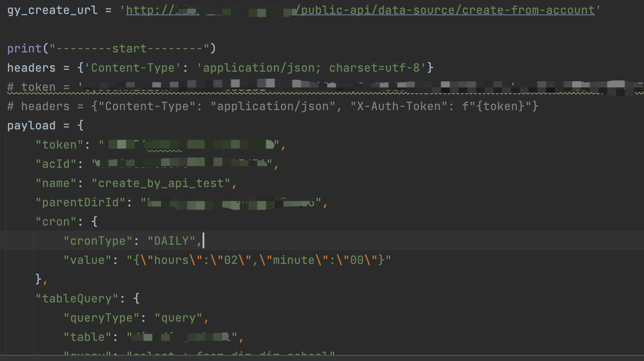Click the hours minute JSON string value
Image resolution: width=644 pixels, height=361 pixels.
pyautogui.click(x=259, y=260)
